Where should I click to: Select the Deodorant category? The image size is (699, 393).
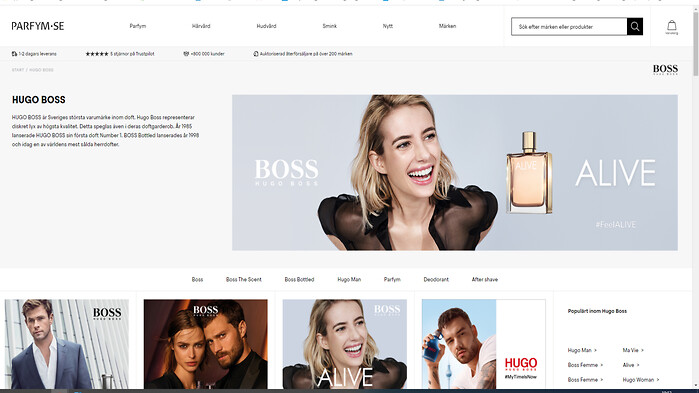point(436,279)
